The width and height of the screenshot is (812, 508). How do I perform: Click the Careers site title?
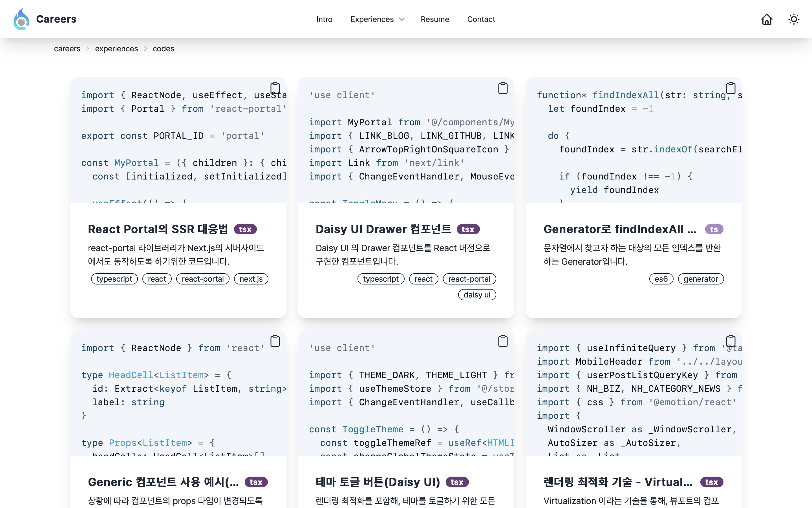click(56, 19)
